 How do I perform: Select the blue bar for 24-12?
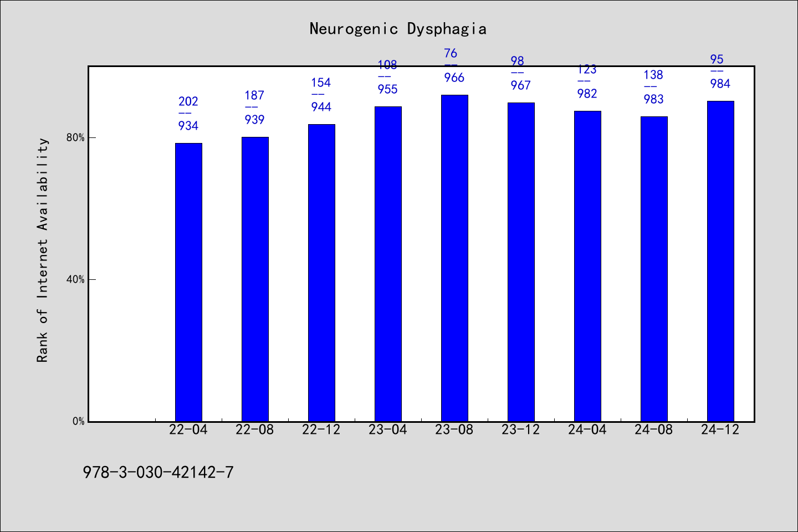click(720, 261)
